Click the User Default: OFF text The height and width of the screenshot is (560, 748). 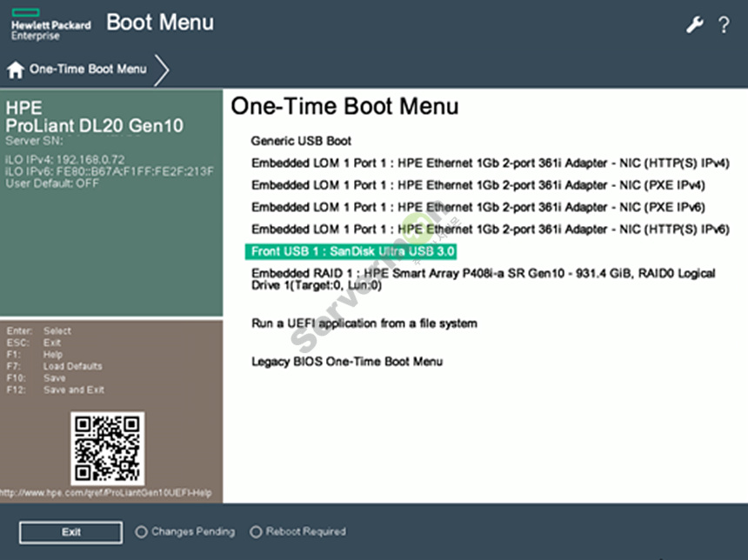[52, 183]
